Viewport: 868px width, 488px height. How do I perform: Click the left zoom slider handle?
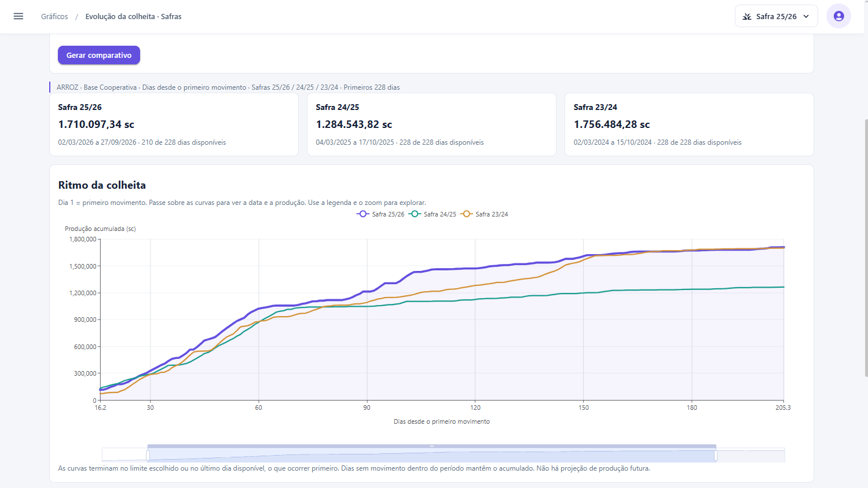[148, 456]
